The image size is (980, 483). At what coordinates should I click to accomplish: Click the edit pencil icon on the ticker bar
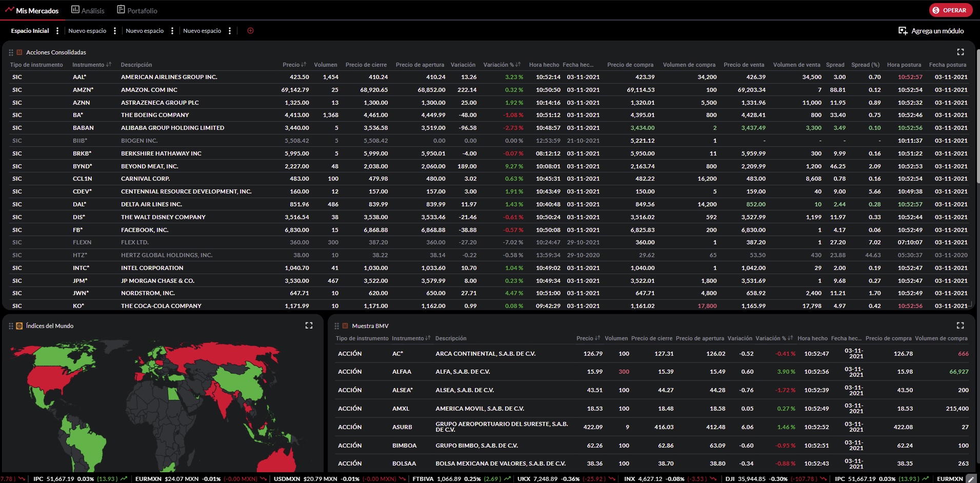(x=970, y=478)
